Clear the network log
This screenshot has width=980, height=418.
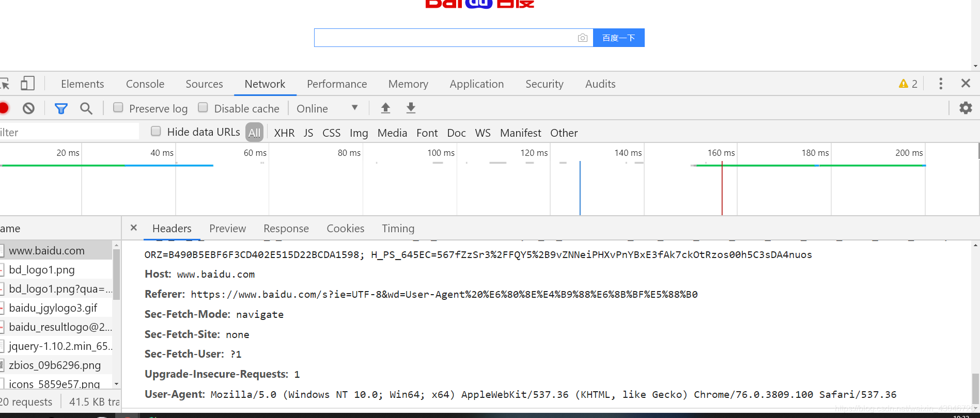[28, 108]
